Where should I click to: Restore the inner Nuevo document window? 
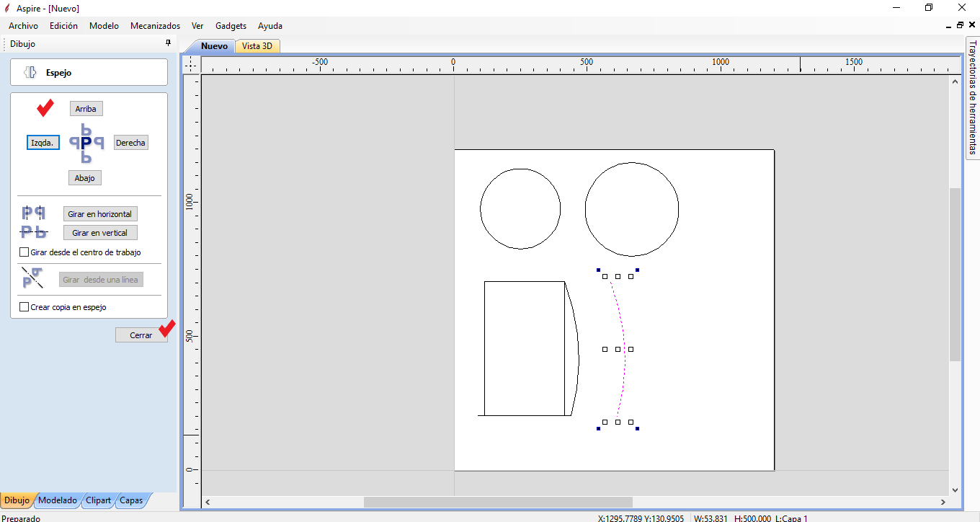pos(960,26)
